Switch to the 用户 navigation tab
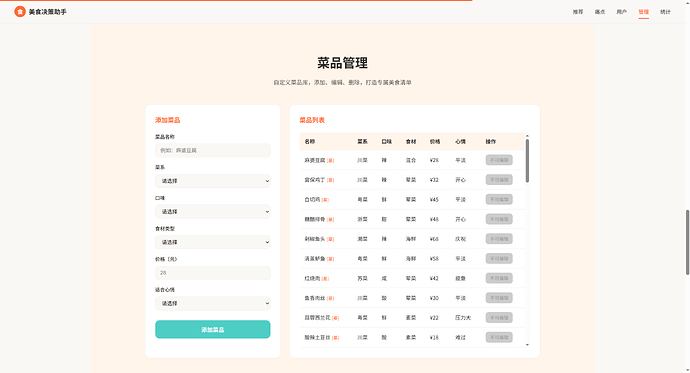The image size is (690, 373). 621,12
